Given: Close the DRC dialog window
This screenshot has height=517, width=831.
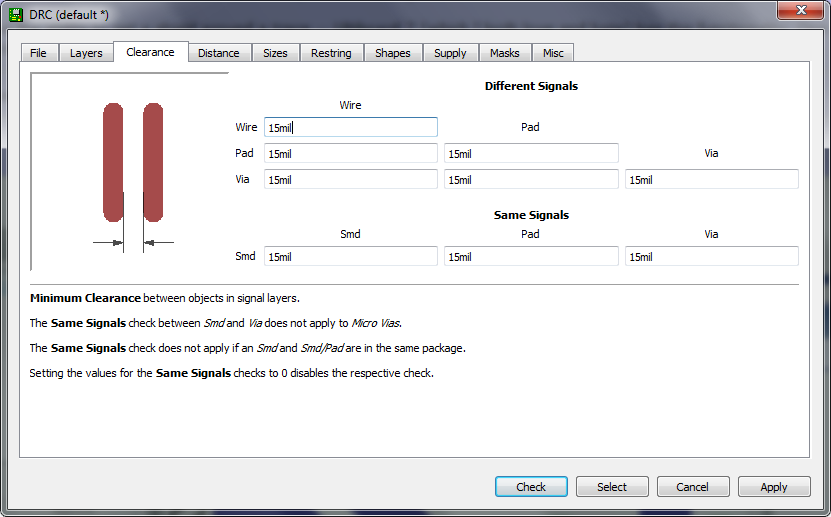Looking at the screenshot, I should (x=800, y=10).
